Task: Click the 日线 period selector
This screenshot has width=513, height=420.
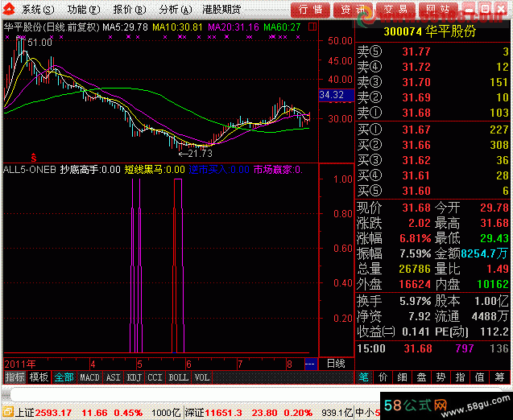Action: 336,364
